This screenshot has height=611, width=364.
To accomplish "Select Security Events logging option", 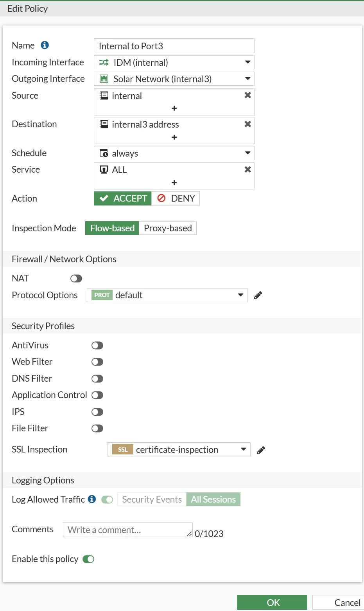I will [x=152, y=499].
